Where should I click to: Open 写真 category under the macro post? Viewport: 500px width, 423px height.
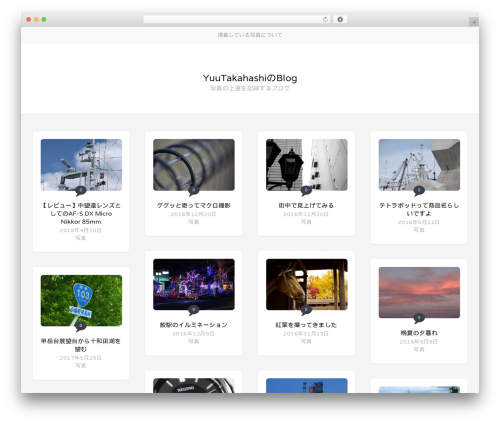(193, 222)
